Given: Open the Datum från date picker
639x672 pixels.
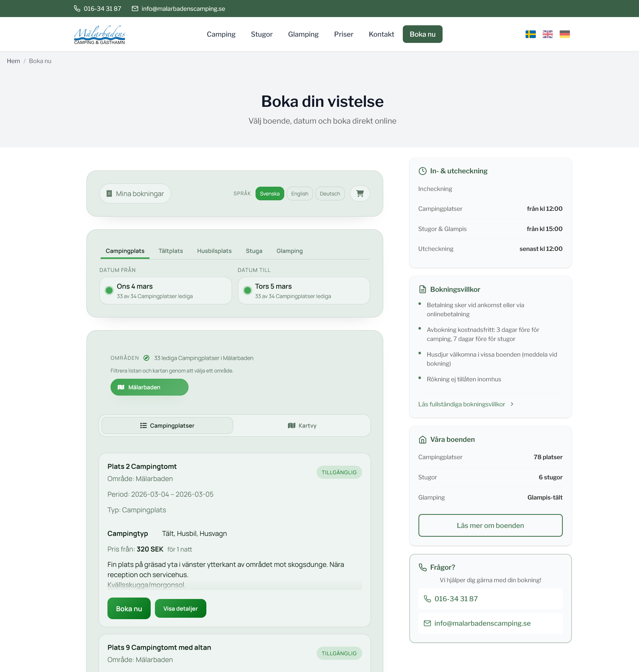Looking at the screenshot, I should (165, 290).
